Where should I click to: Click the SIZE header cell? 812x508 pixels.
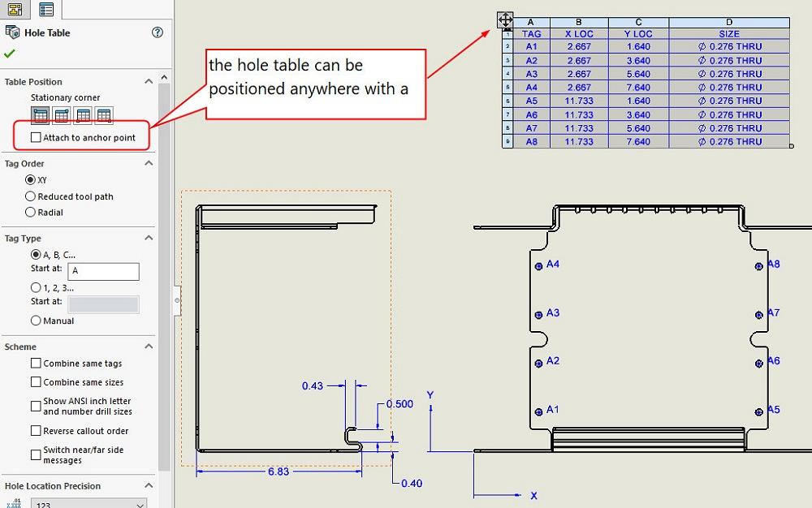(x=729, y=34)
